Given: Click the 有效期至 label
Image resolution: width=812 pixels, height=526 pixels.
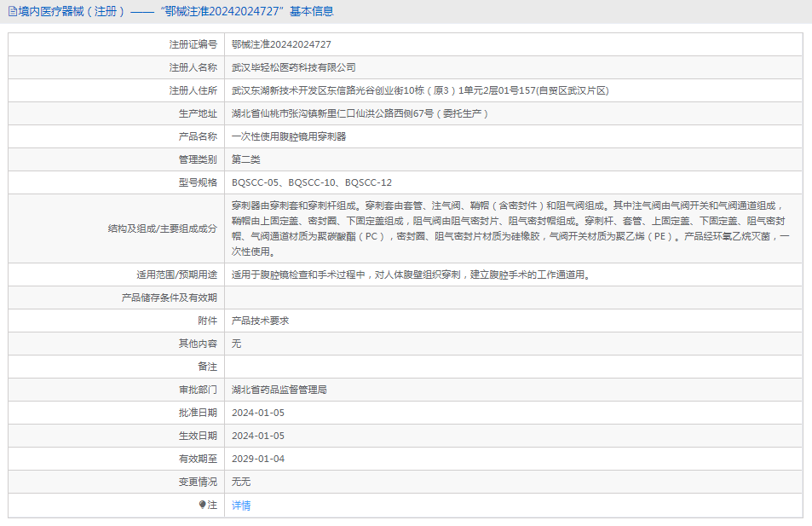Looking at the screenshot, I should click(x=198, y=459).
